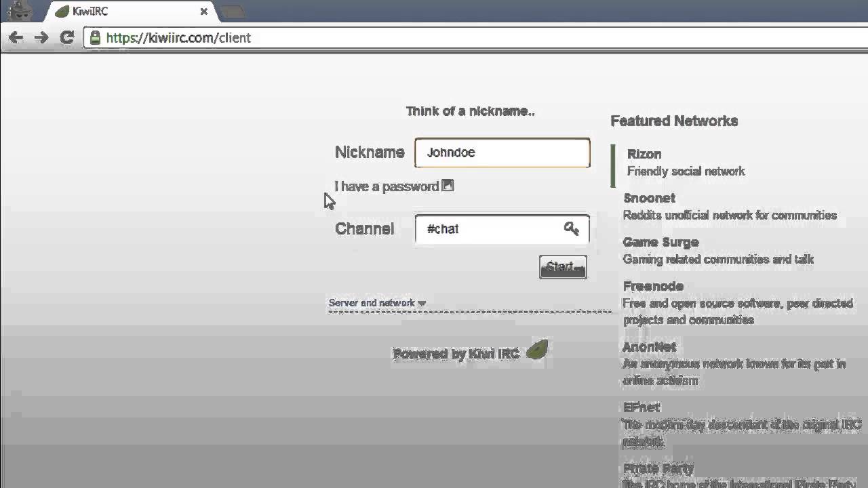Click the Start button
This screenshot has width=868, height=488.
click(x=563, y=267)
